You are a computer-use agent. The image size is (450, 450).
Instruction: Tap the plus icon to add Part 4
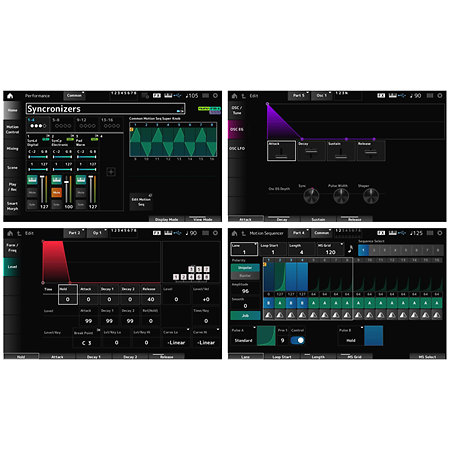111,172
